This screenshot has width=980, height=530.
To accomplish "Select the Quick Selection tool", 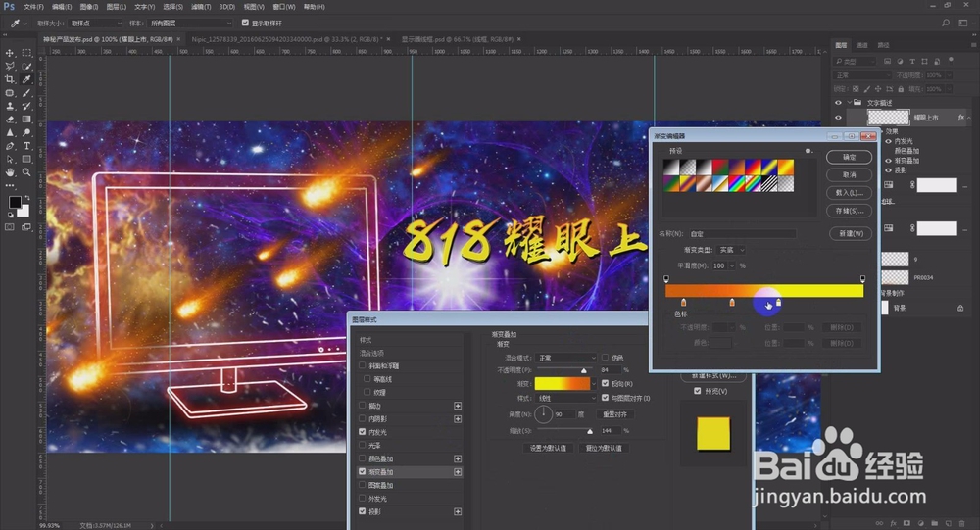I will click(26, 67).
